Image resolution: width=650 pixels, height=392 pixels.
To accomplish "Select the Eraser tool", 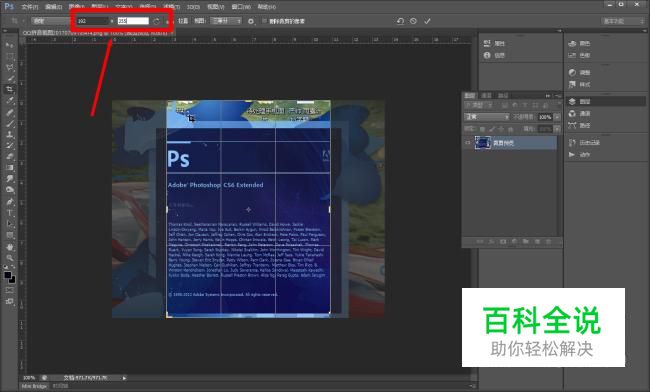I will 10,157.
